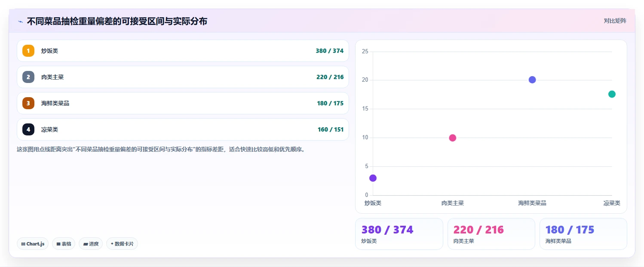Open the pink 220 / 216 data card
This screenshot has height=267, width=644.
[491, 233]
